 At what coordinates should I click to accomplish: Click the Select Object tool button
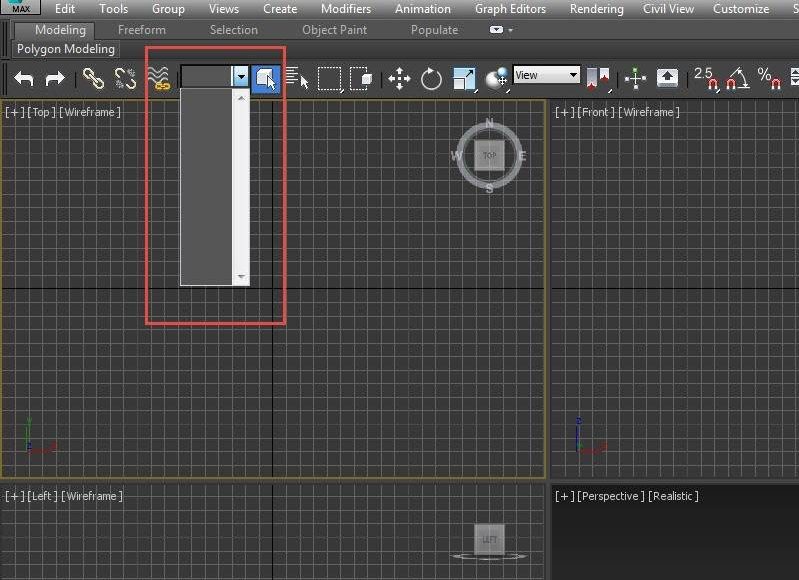[x=265, y=78]
